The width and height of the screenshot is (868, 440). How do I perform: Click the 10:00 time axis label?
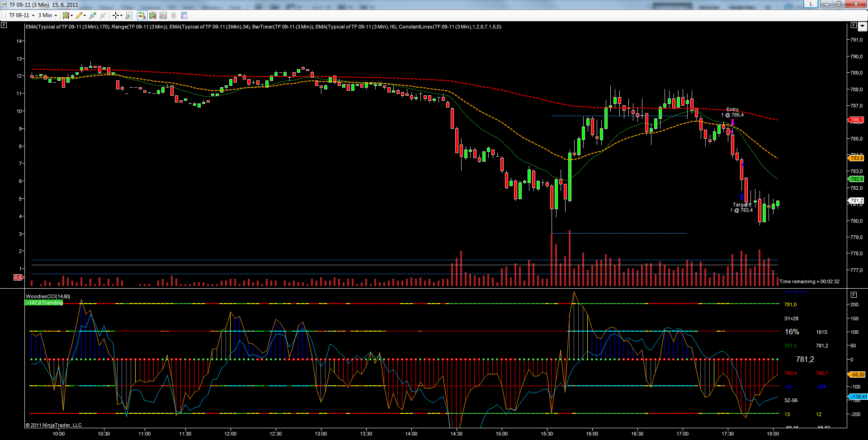point(59,434)
